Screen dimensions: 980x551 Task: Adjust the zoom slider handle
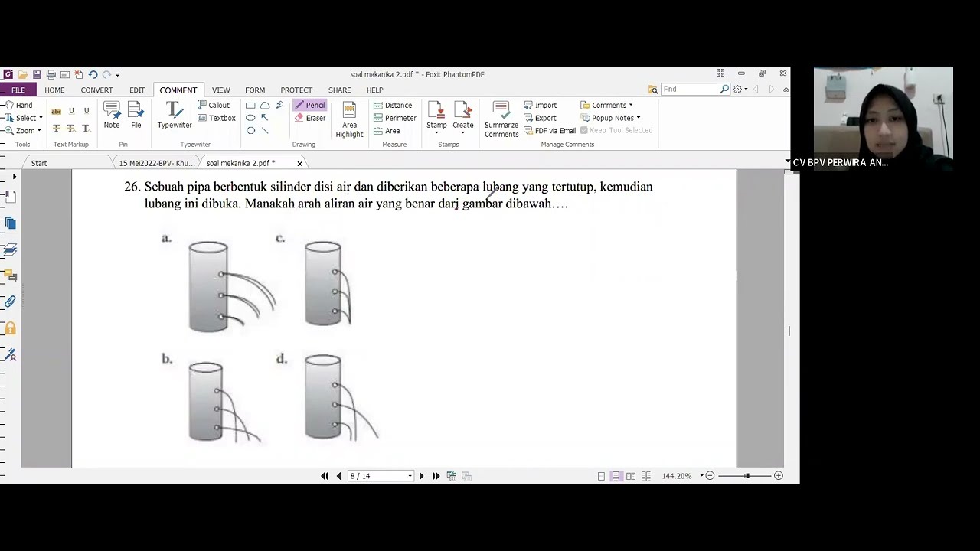(746, 476)
